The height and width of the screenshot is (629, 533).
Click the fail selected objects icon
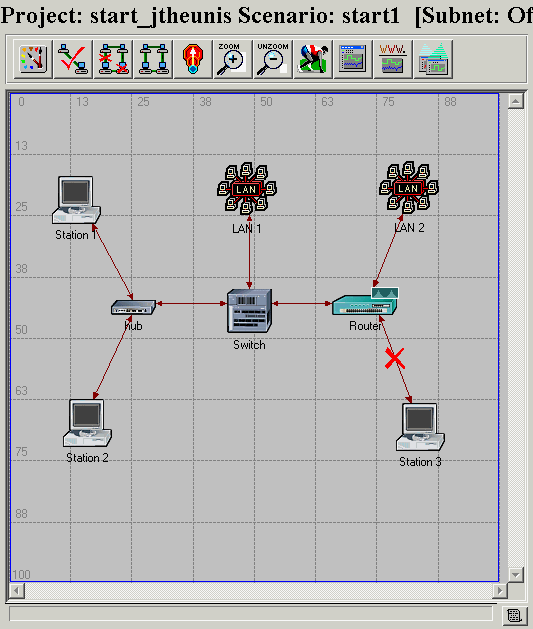point(113,59)
